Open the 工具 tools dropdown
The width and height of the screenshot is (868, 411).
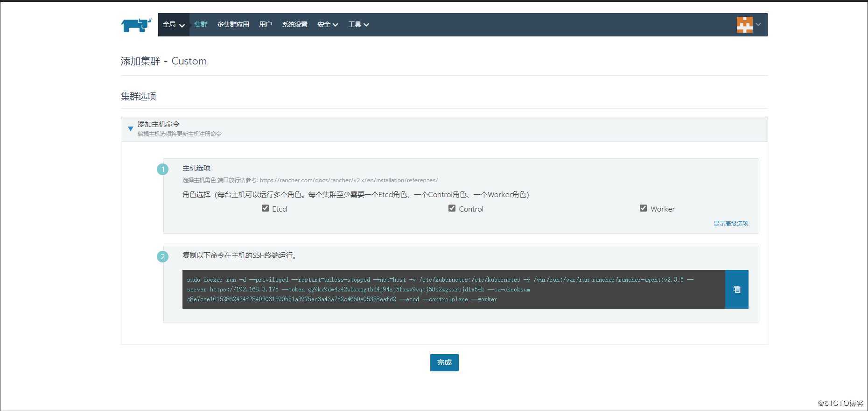click(358, 25)
